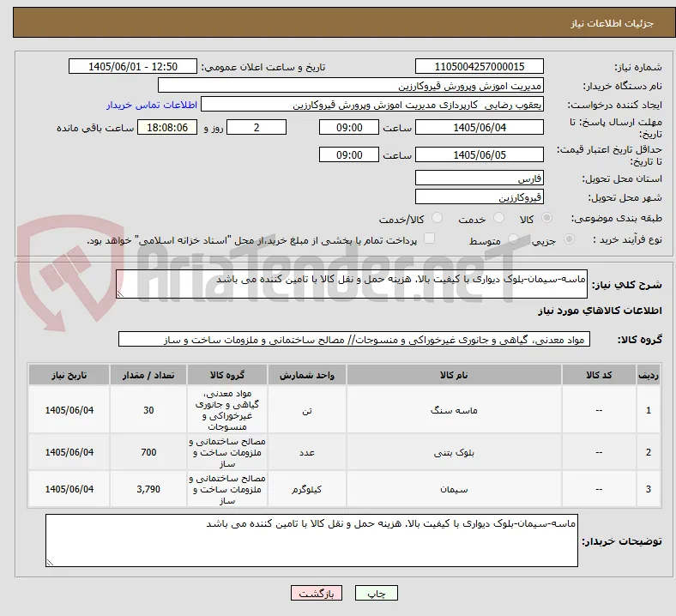Screen dimensions: 676x616
Task: Click the تاریخ نیاز column header
Action: tap(69, 375)
